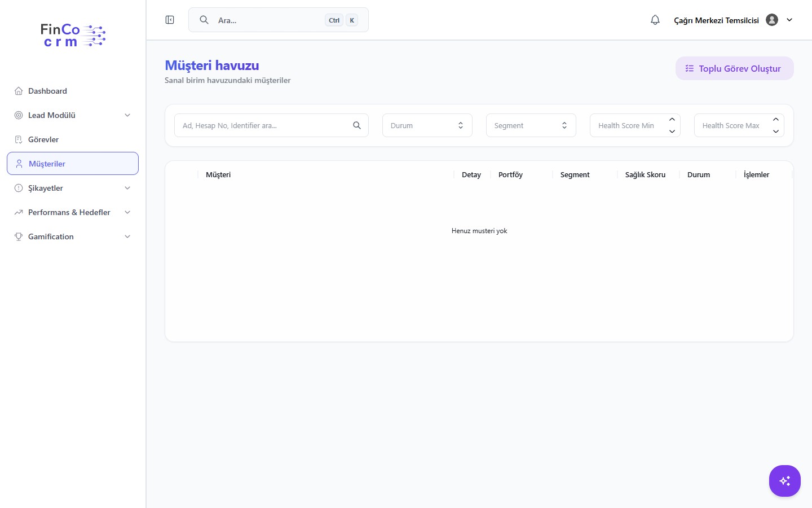812x508 pixels.
Task: Click the Müşteri column header
Action: pyautogui.click(x=218, y=175)
